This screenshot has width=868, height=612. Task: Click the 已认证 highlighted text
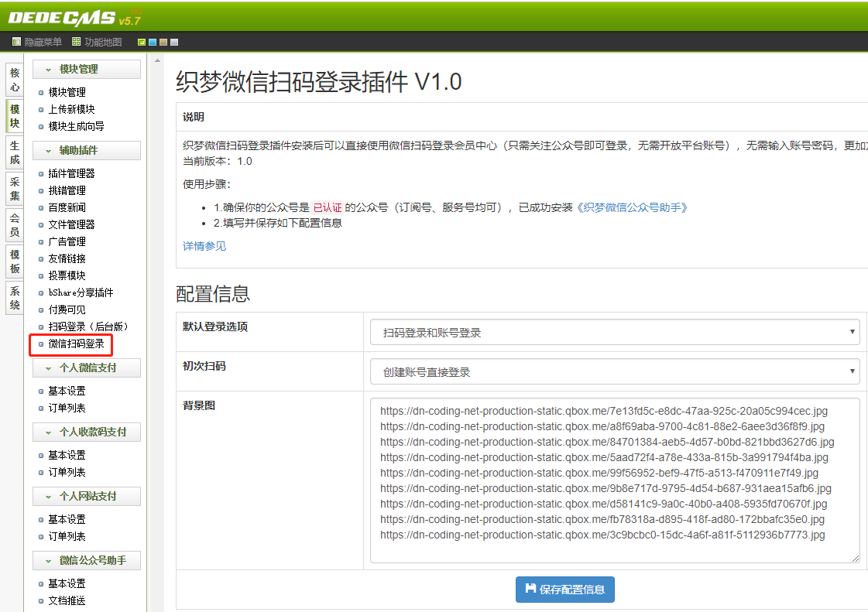pyautogui.click(x=328, y=207)
